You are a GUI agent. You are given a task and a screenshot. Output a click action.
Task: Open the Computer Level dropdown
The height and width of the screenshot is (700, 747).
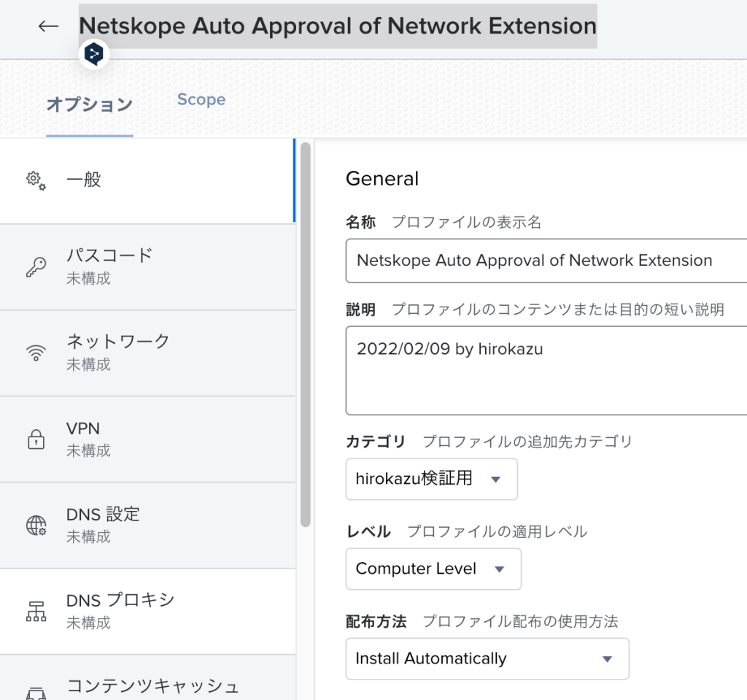pos(433,569)
